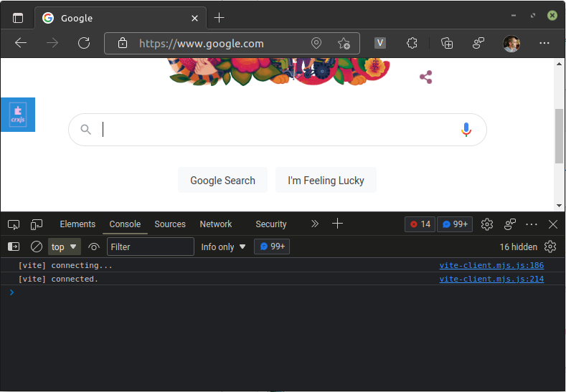Switch to the Network tab
This screenshot has width=566, height=392.
216,224
